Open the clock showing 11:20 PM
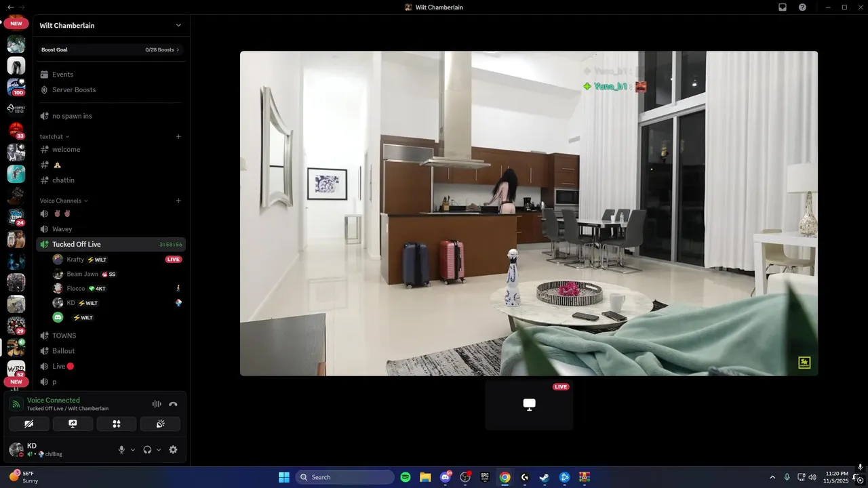This screenshot has height=488, width=868. click(836, 477)
